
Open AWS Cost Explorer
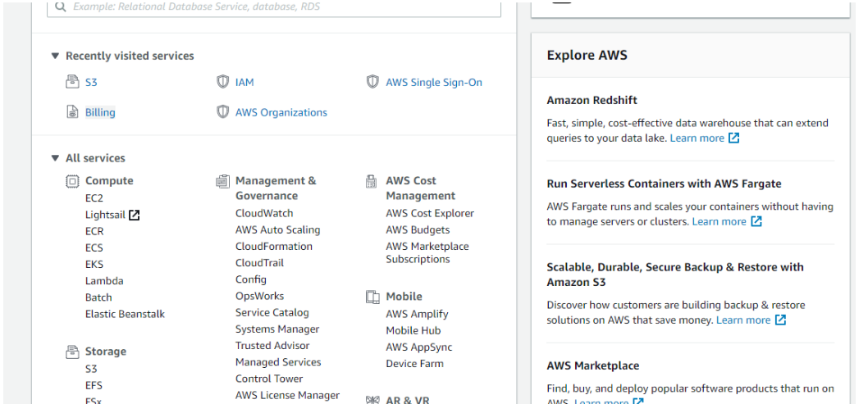click(430, 213)
